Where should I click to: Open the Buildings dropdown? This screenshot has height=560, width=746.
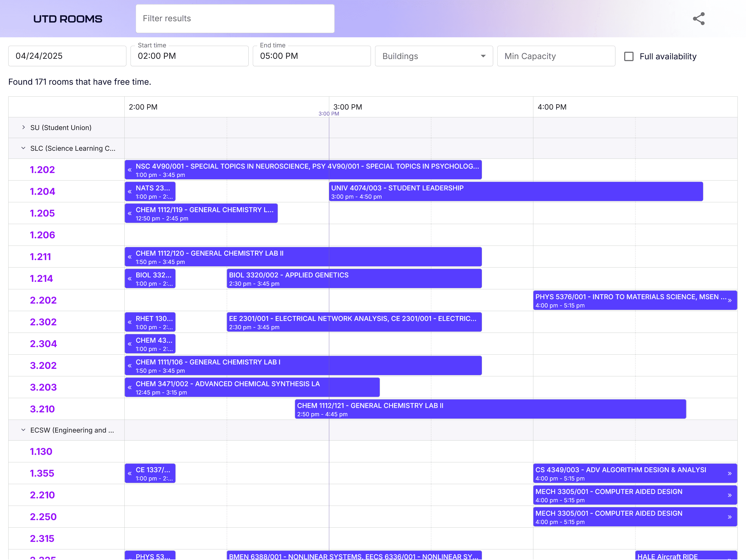coord(434,56)
